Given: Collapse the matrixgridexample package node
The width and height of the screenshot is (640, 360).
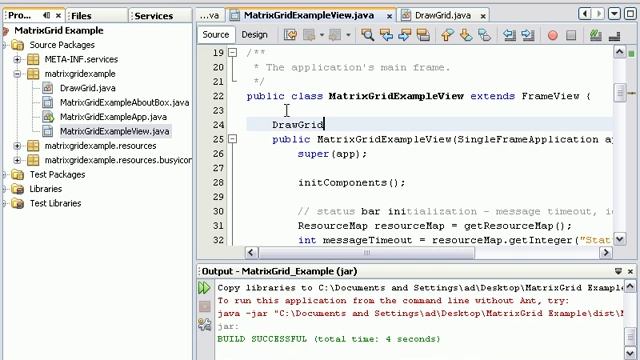Looking at the screenshot, I should 17,74.
